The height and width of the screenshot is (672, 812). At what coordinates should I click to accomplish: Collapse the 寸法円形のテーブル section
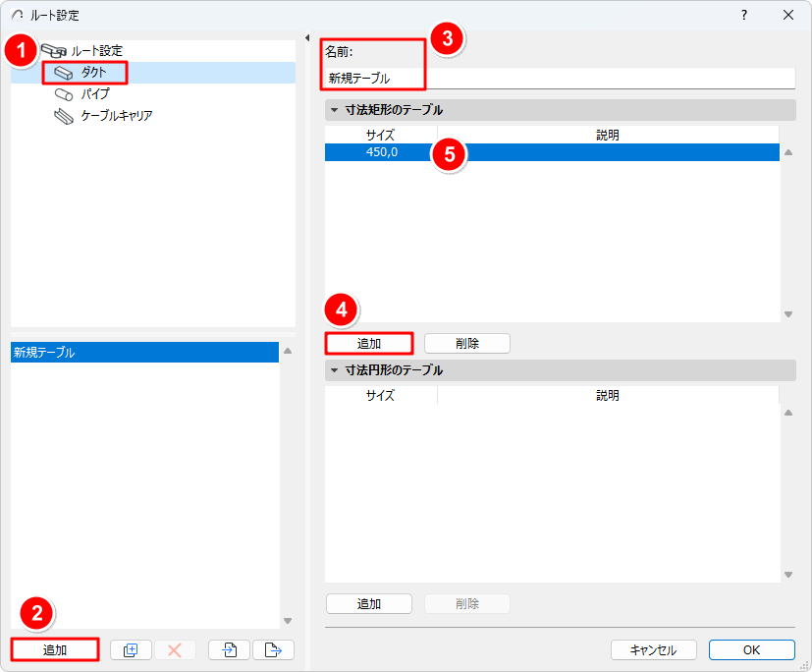click(335, 370)
